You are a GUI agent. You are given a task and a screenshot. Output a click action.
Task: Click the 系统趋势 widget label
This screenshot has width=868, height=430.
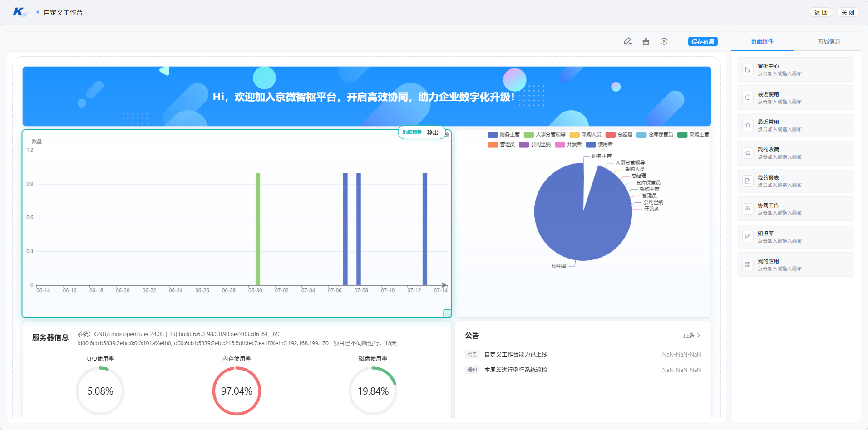(412, 132)
